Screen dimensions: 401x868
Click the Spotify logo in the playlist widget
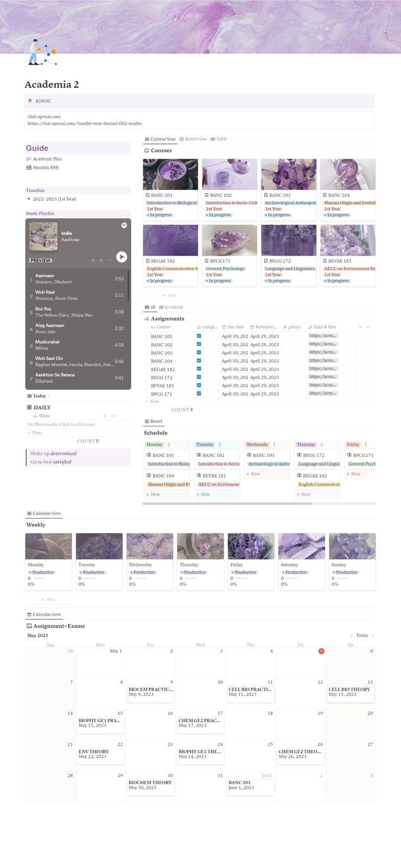click(124, 225)
